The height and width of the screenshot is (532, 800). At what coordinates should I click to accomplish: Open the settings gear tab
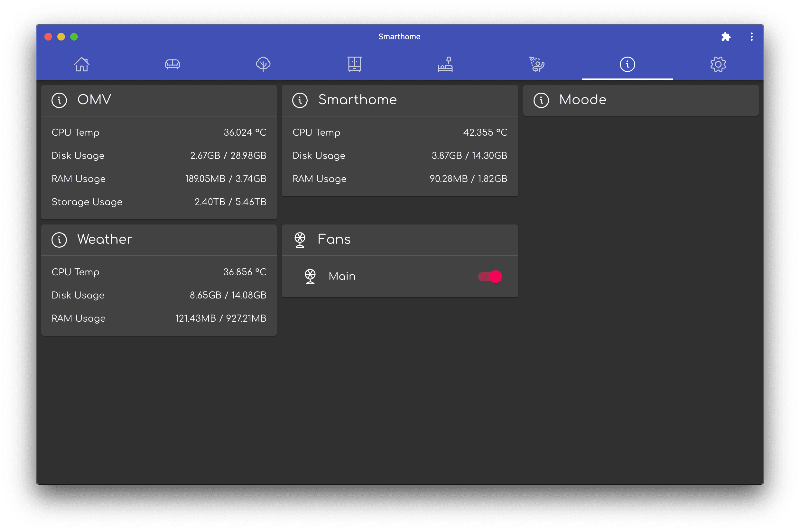(x=718, y=64)
